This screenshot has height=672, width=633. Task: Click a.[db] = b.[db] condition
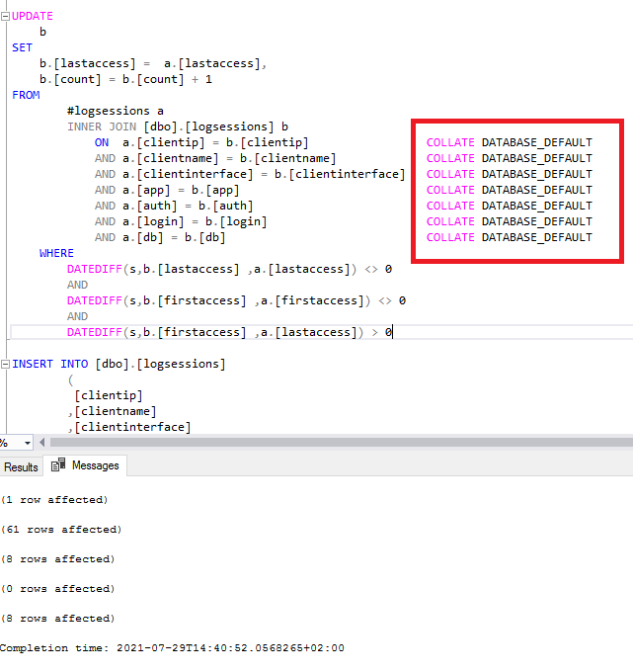174,238
